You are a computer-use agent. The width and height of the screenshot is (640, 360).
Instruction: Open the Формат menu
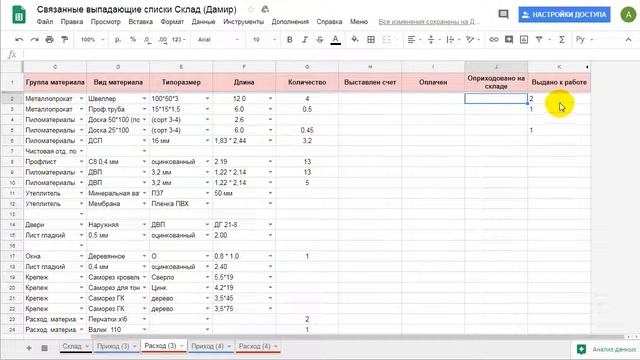click(x=172, y=22)
